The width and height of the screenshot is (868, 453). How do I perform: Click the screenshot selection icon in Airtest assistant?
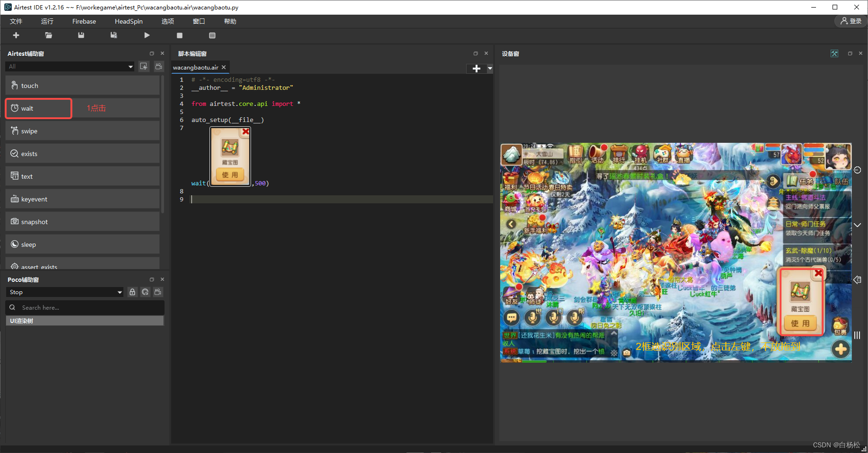(144, 67)
